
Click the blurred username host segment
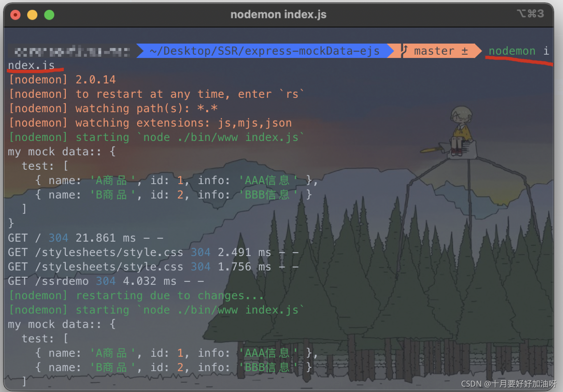72,51
